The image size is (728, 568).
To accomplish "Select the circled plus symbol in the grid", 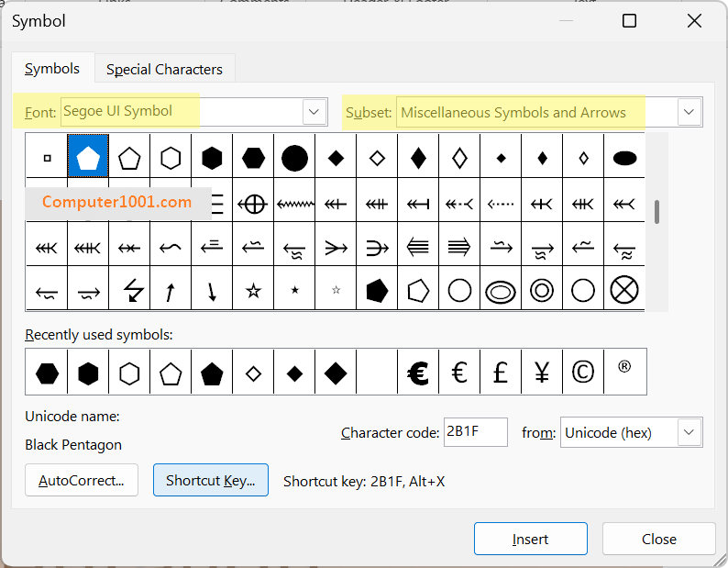I will tap(253, 204).
